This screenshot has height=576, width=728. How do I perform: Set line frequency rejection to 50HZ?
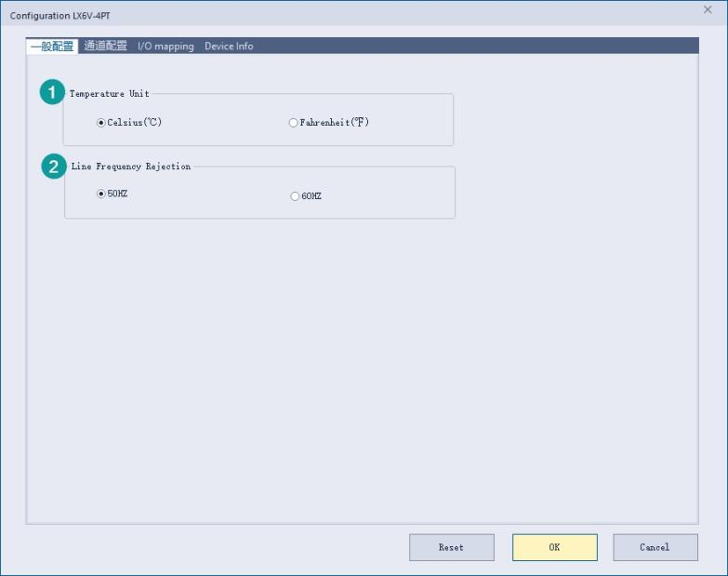coord(101,194)
